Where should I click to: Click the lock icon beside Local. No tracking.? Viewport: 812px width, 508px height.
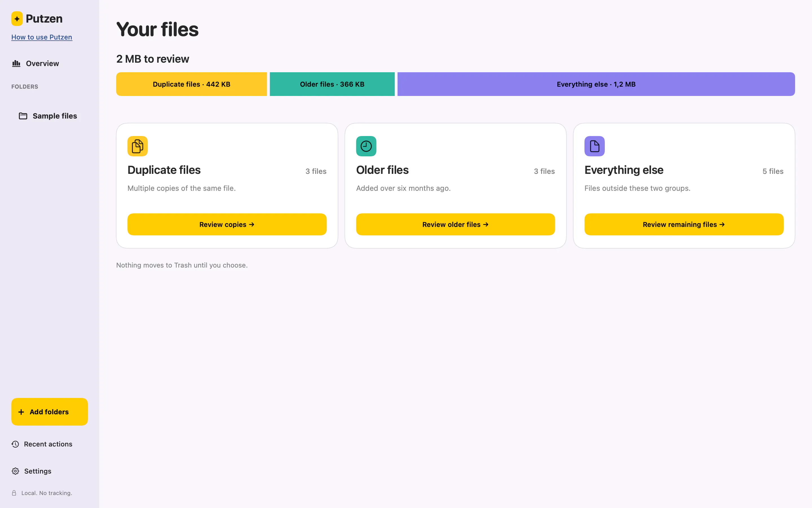pyautogui.click(x=14, y=493)
